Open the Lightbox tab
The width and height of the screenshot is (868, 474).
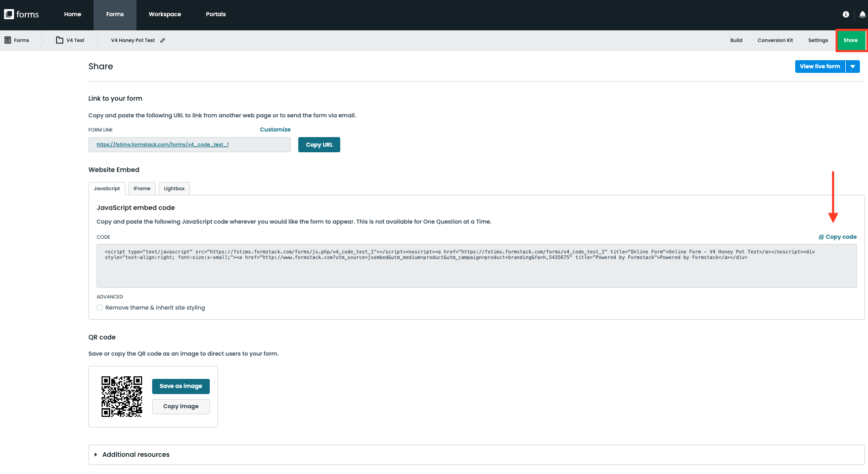click(x=174, y=188)
